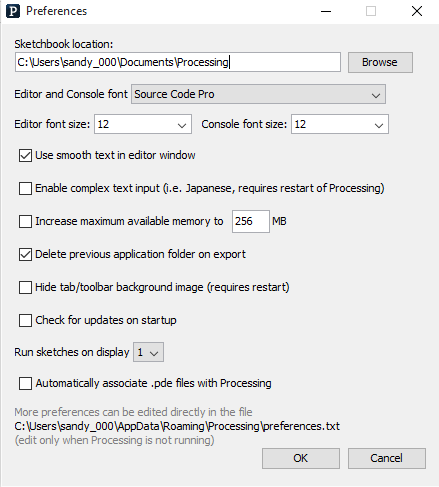Screen dimensions: 439x487
Task: Uncheck Delete previous application folder on export
Action: (25, 254)
